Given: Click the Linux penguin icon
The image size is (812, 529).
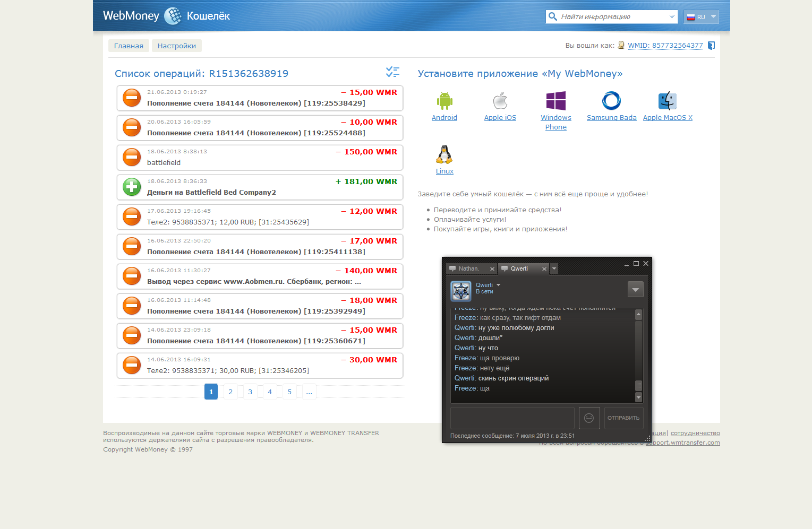Looking at the screenshot, I should (x=445, y=154).
